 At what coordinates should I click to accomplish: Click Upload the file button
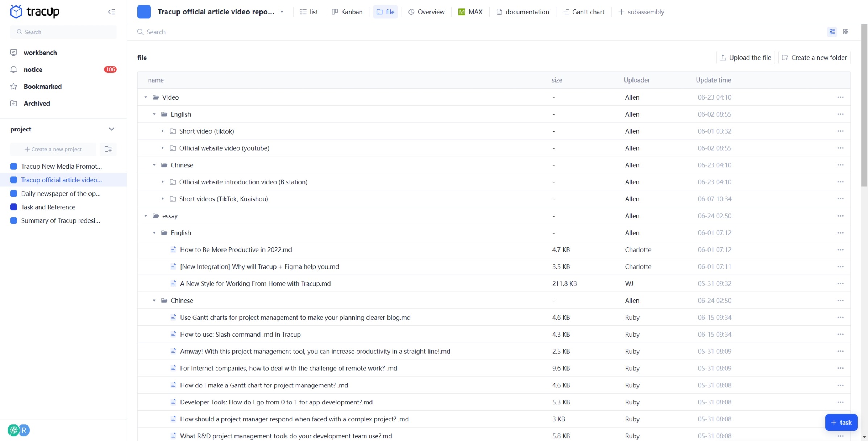pyautogui.click(x=745, y=58)
